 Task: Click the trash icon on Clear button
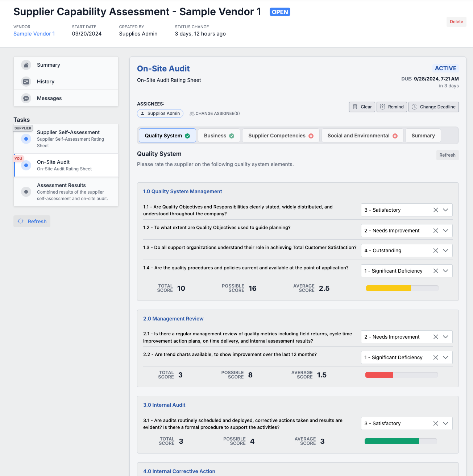point(355,107)
